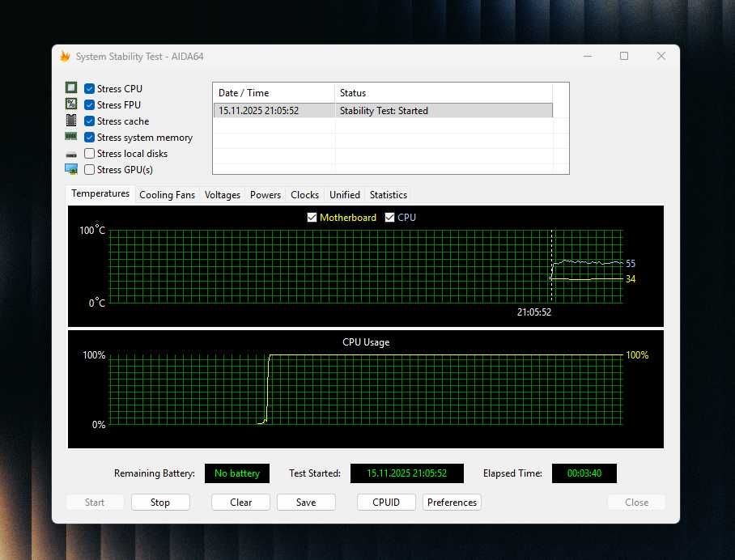
Task: Open Preferences
Action: 452,503
